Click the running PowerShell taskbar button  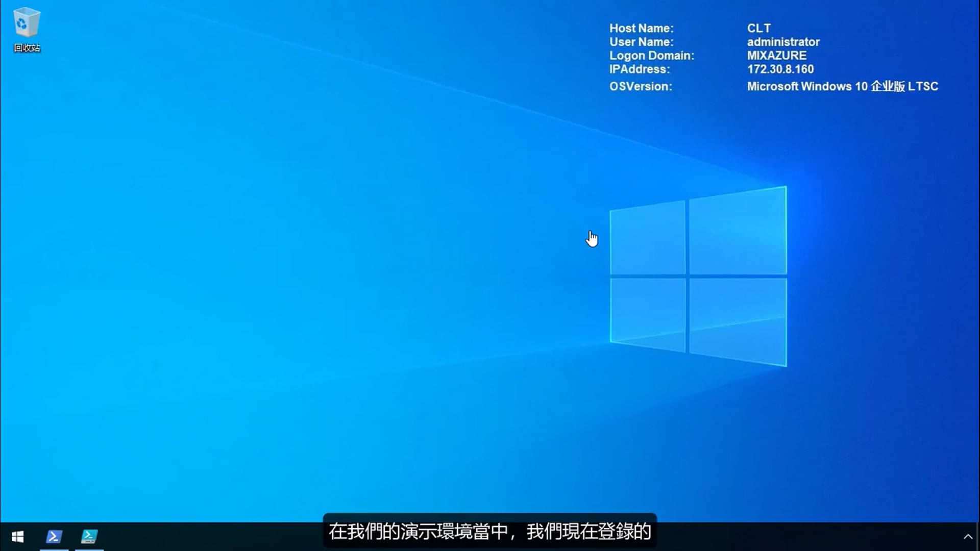click(x=54, y=536)
